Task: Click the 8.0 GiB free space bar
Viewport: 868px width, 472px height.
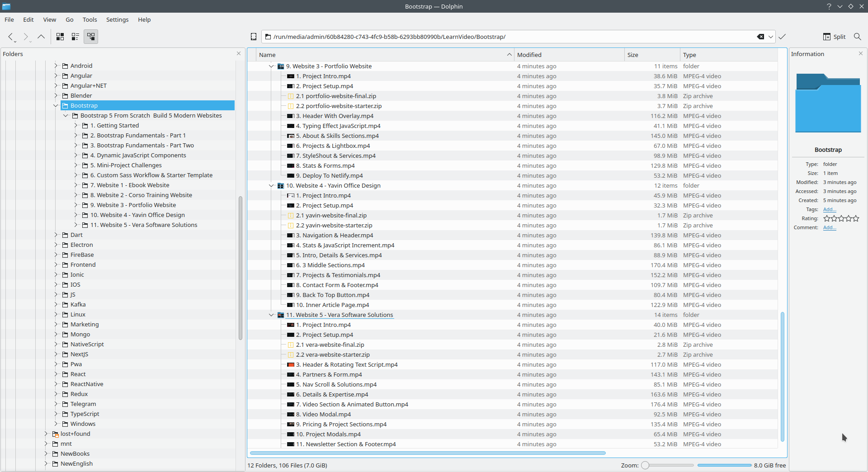Action: 724,465
